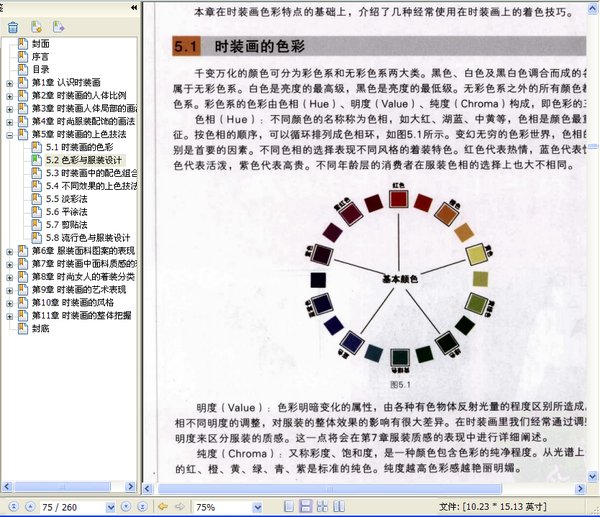Click document horizontal scroll right arrow
Image resolution: width=600 pixels, height=517 pixels.
point(580,489)
